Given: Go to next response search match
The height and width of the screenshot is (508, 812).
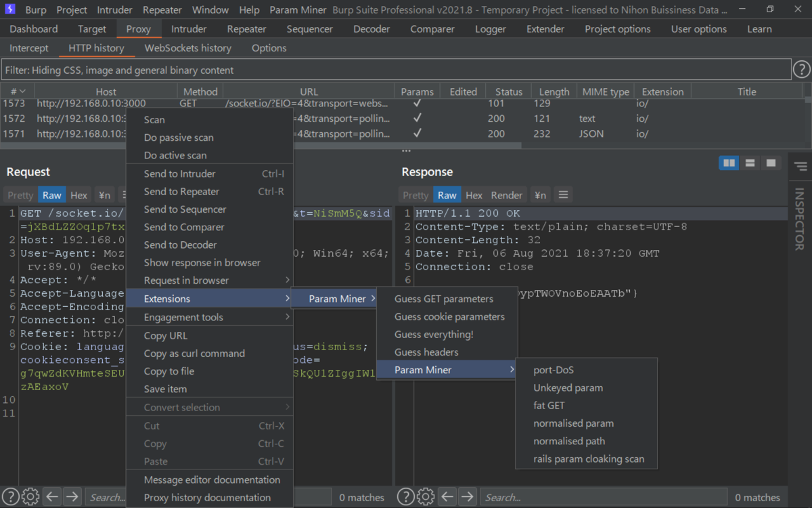Looking at the screenshot, I should (x=468, y=496).
